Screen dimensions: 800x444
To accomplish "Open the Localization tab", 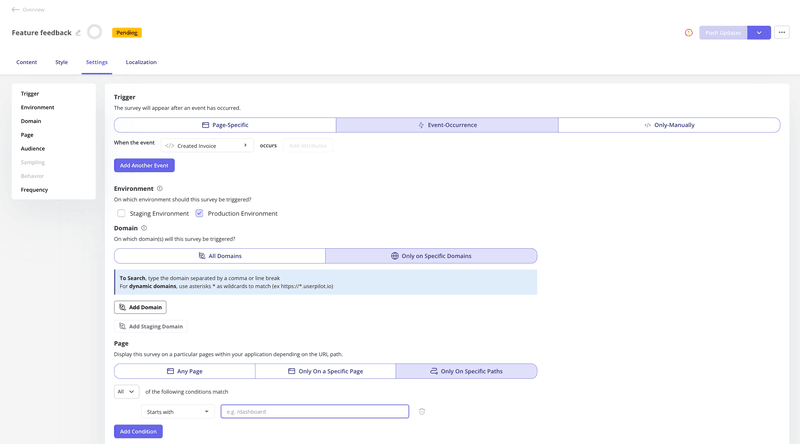I will click(141, 62).
